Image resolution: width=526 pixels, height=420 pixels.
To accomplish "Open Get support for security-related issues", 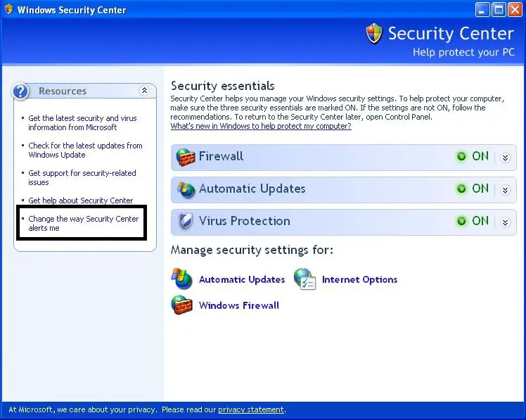I will pyautogui.click(x=82, y=177).
